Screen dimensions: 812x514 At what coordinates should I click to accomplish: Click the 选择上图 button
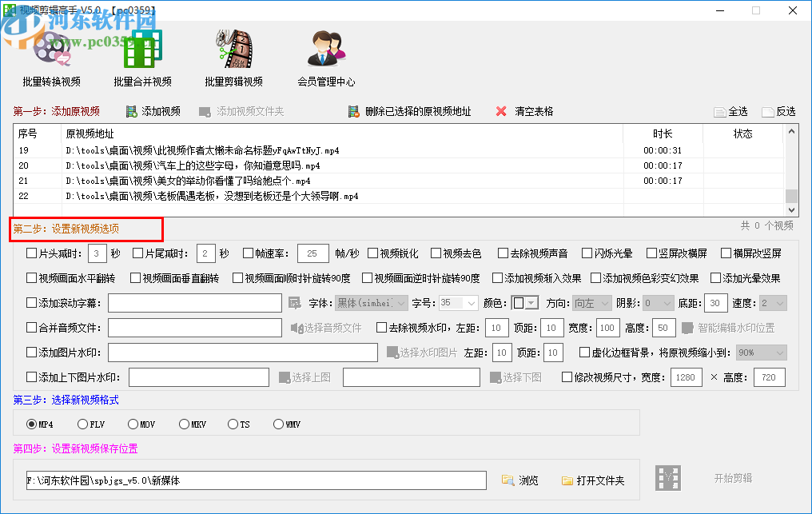click(305, 377)
